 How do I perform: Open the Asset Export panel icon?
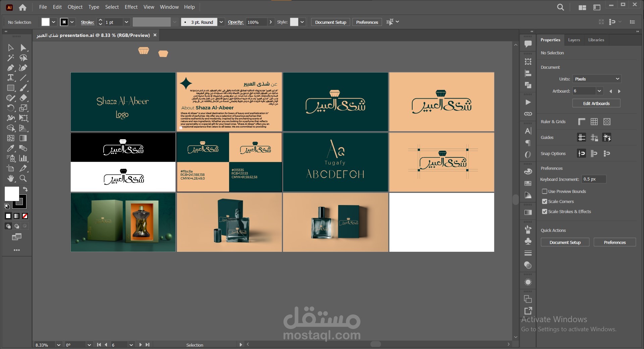tap(528, 311)
